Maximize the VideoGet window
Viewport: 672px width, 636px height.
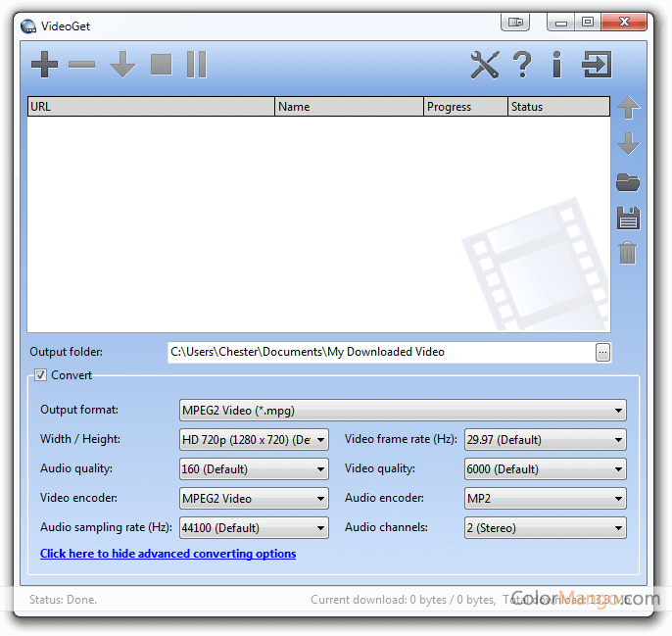coord(588,22)
